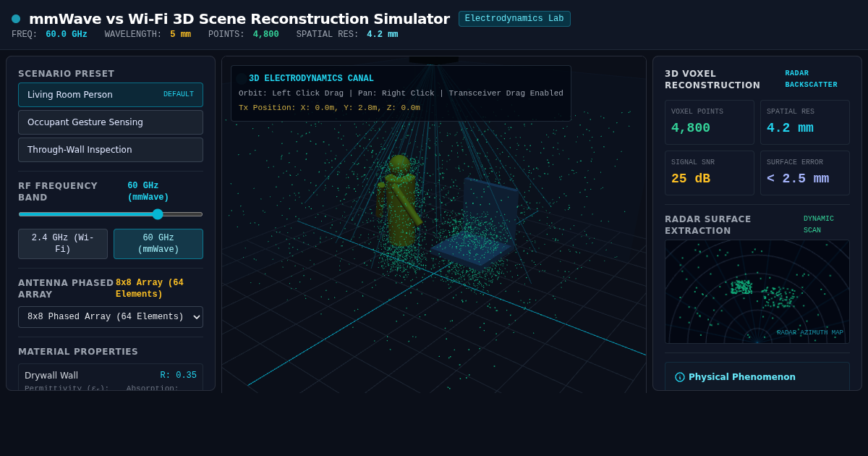Click the teal status dot beside title

click(x=16, y=19)
